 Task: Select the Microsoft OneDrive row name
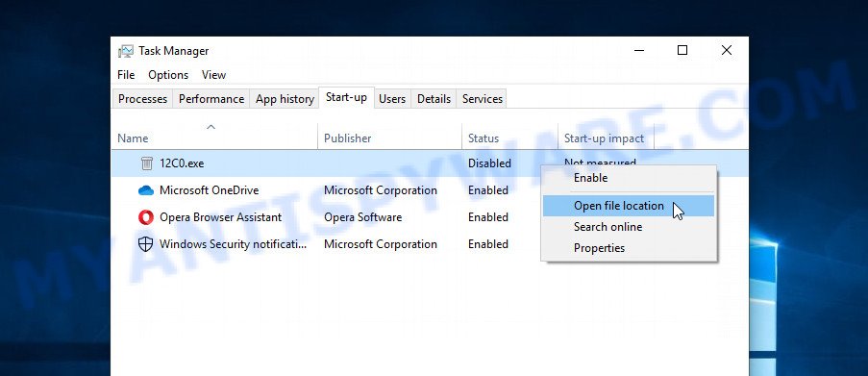[209, 190]
